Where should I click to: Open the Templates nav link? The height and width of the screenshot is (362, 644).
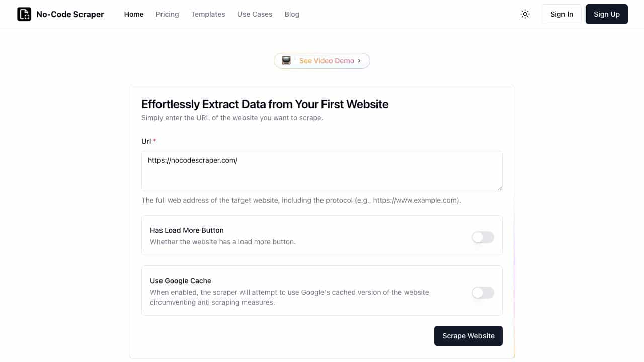(208, 14)
